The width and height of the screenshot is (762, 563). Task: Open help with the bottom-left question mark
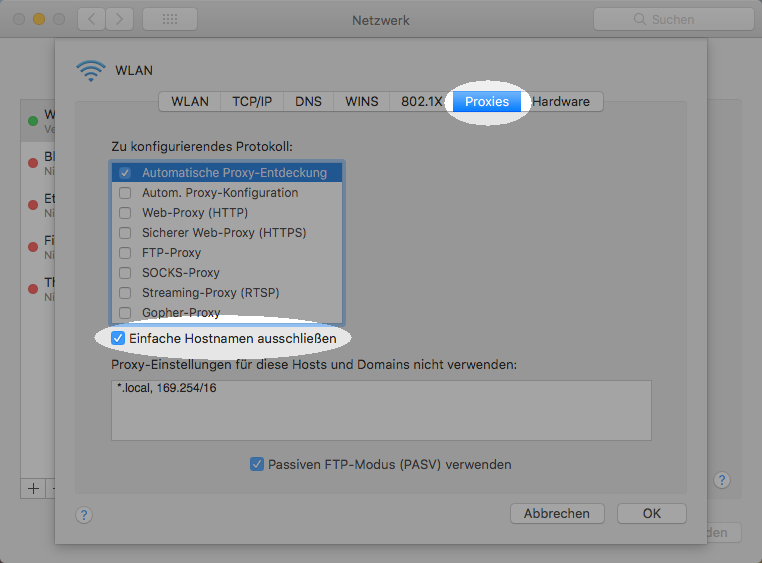tap(84, 515)
